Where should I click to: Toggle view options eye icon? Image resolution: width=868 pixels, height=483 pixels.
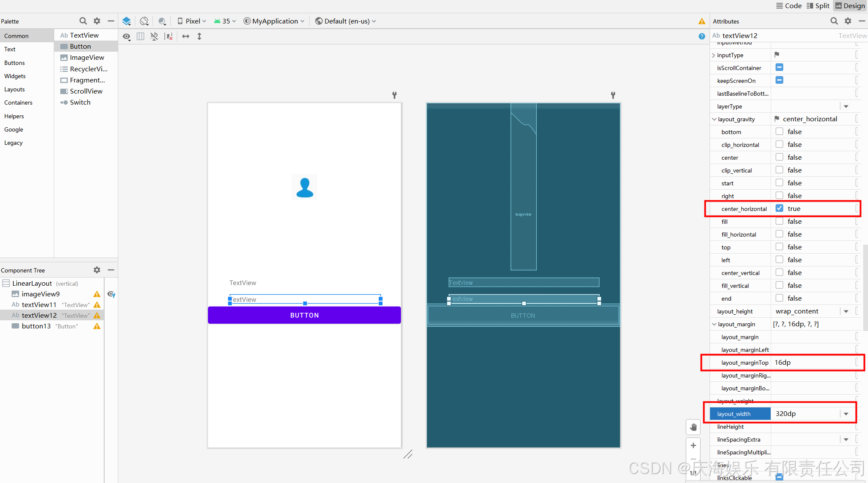pyautogui.click(x=126, y=37)
